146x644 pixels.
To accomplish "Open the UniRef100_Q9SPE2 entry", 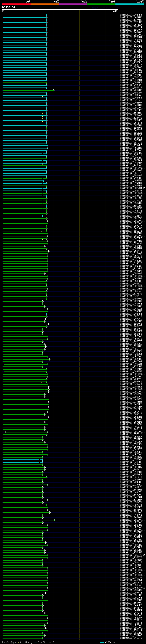I will 131,82.
